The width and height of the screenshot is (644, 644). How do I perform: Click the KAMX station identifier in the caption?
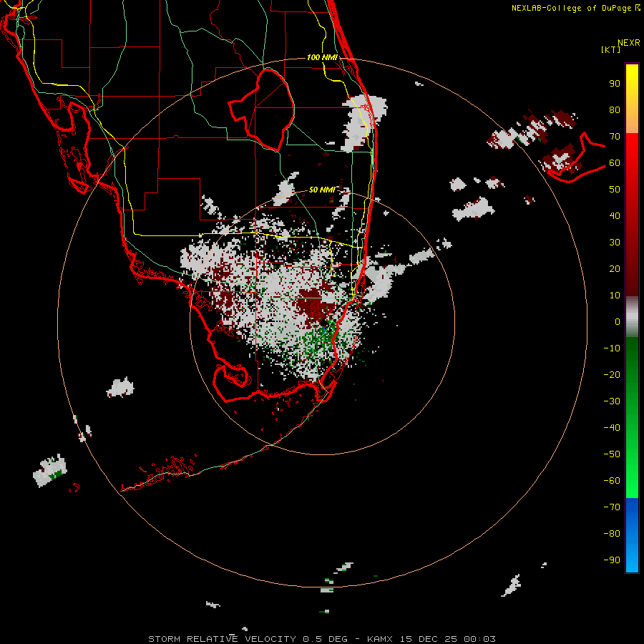point(380,639)
